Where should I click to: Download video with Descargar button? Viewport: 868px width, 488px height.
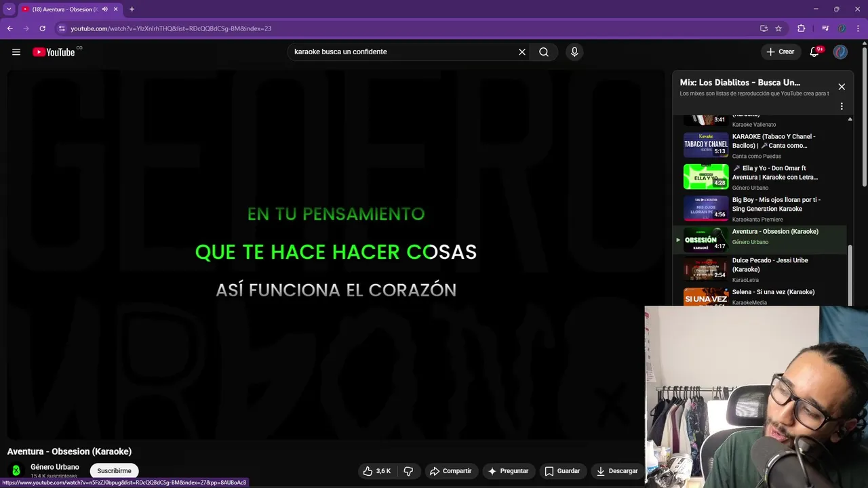(x=617, y=471)
